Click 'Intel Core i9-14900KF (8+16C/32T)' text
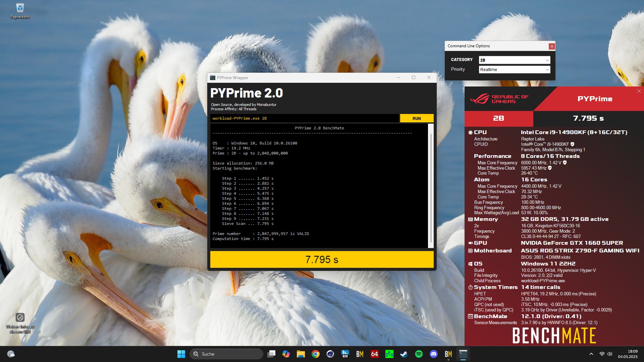 (x=574, y=132)
